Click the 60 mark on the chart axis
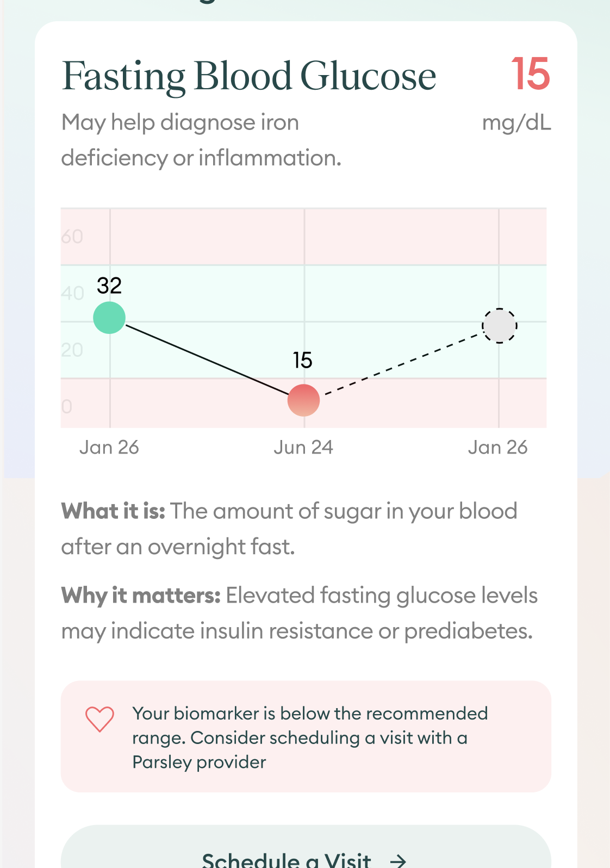The height and width of the screenshot is (868, 610). coord(72,237)
